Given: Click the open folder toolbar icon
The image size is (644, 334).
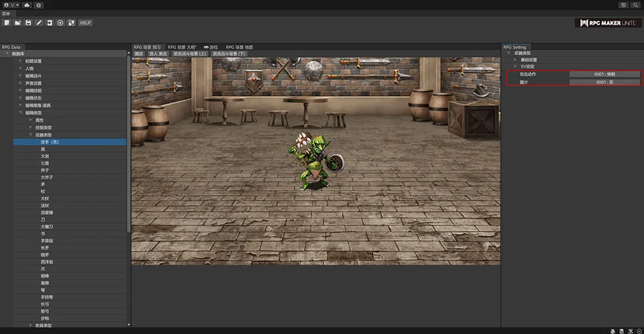Looking at the screenshot, I should click(x=17, y=23).
